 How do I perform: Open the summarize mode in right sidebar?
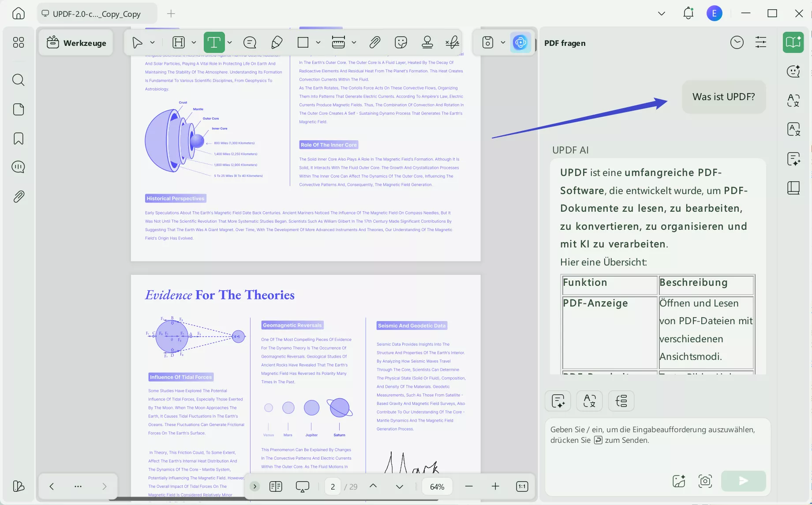click(x=793, y=159)
